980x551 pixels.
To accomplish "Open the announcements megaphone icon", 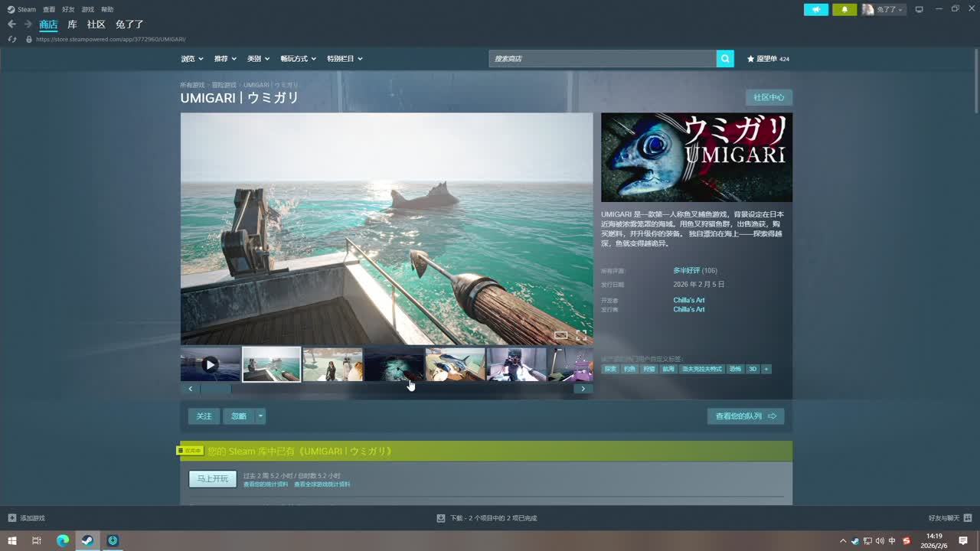I will [x=816, y=9].
